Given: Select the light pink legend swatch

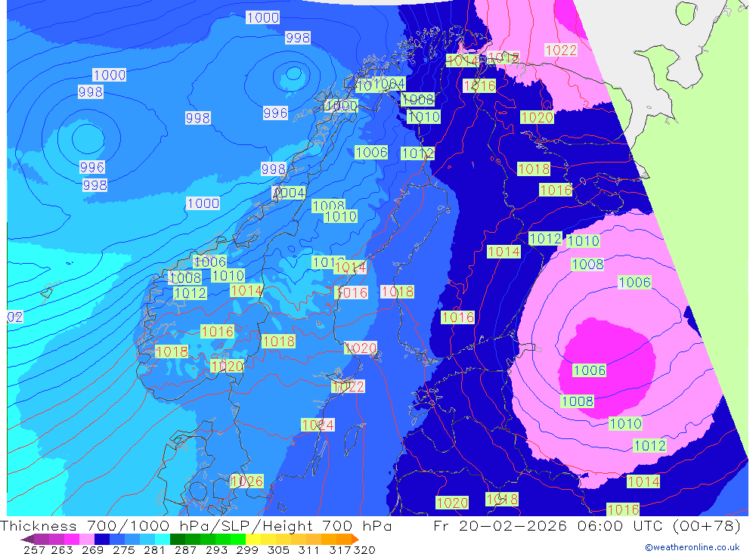Looking at the screenshot, I should point(86,539).
